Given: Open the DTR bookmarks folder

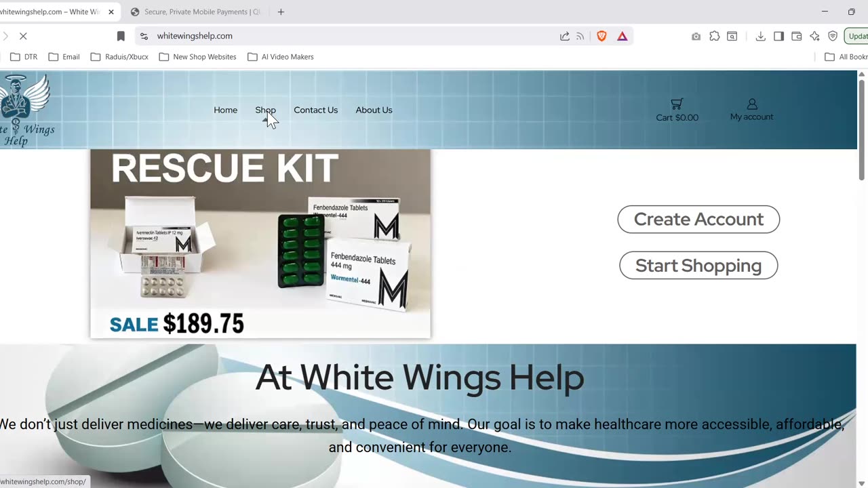Looking at the screenshot, I should coord(24,57).
